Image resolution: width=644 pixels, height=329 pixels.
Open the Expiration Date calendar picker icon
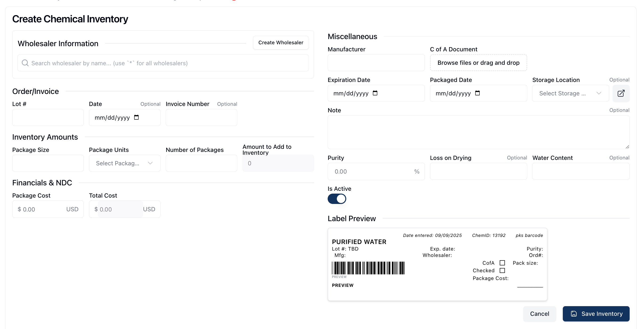(x=375, y=93)
